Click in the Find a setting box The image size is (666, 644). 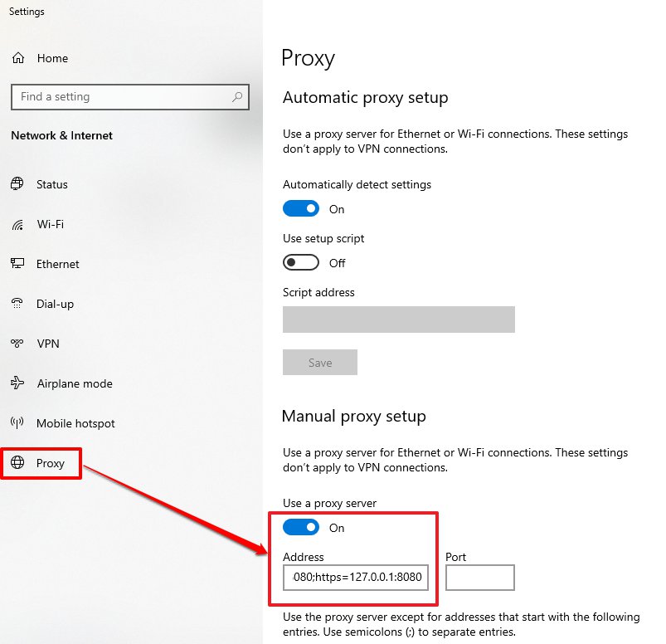[120, 97]
